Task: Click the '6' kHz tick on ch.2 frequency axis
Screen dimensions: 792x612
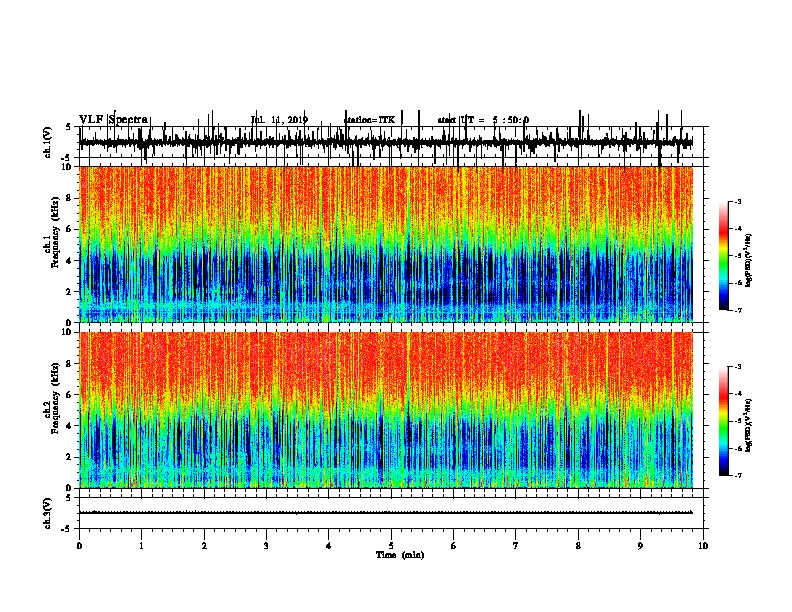Action: (x=70, y=394)
